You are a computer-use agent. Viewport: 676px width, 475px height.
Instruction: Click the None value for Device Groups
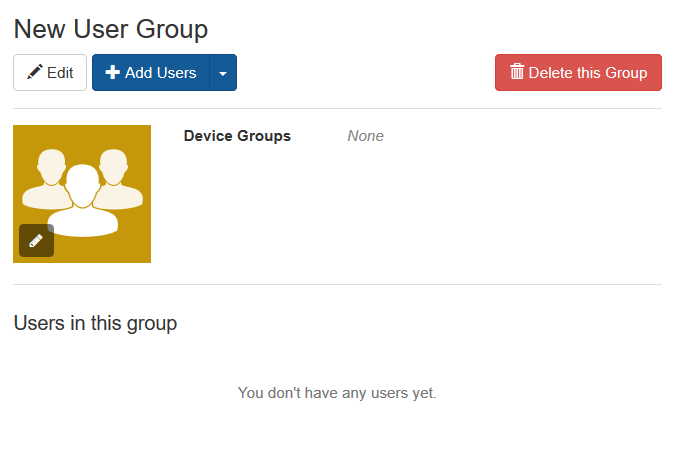click(366, 136)
